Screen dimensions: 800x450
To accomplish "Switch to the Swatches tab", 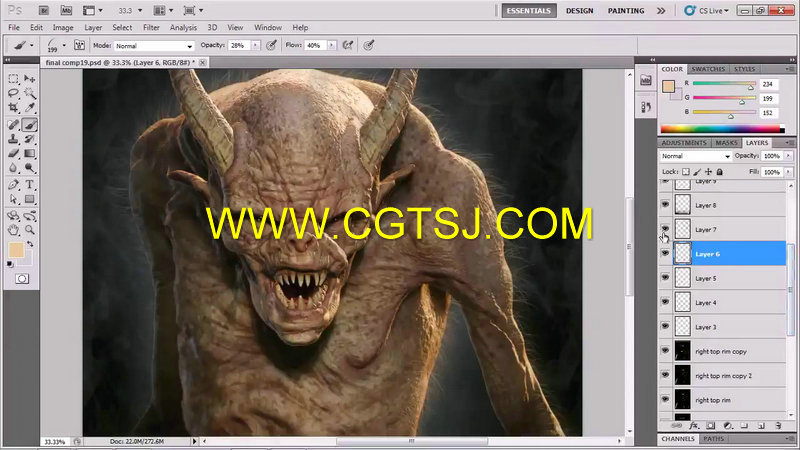I will click(708, 69).
